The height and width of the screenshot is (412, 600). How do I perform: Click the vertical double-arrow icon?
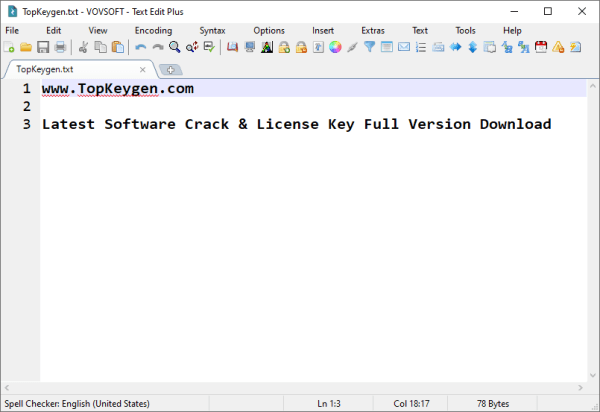pyautogui.click(x=473, y=47)
